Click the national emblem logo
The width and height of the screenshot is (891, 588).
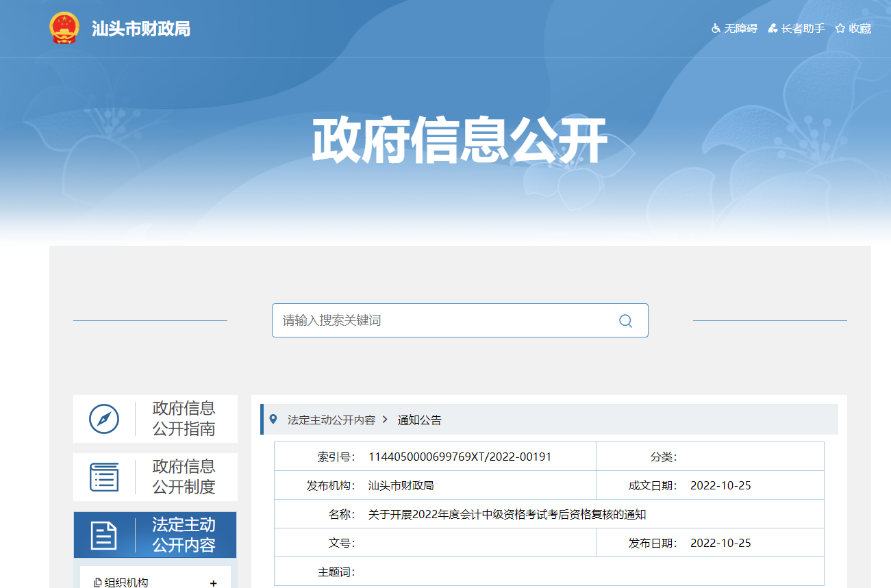pos(62,29)
